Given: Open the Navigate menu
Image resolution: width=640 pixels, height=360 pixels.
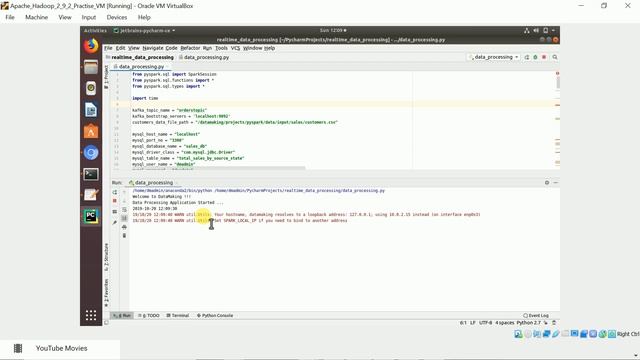Looking at the screenshot, I should (x=153, y=48).
